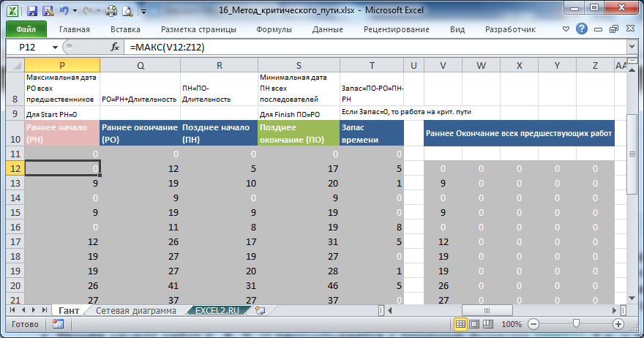The image size is (644, 338).
Task: Click the Insert Worksheet tab icon
Action: point(260,310)
